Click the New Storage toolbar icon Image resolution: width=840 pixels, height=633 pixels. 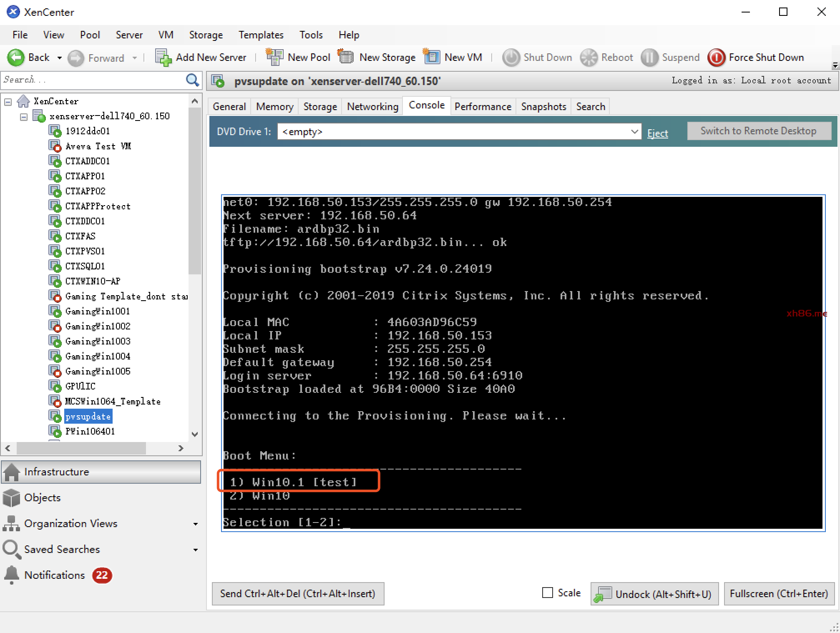tap(345, 57)
